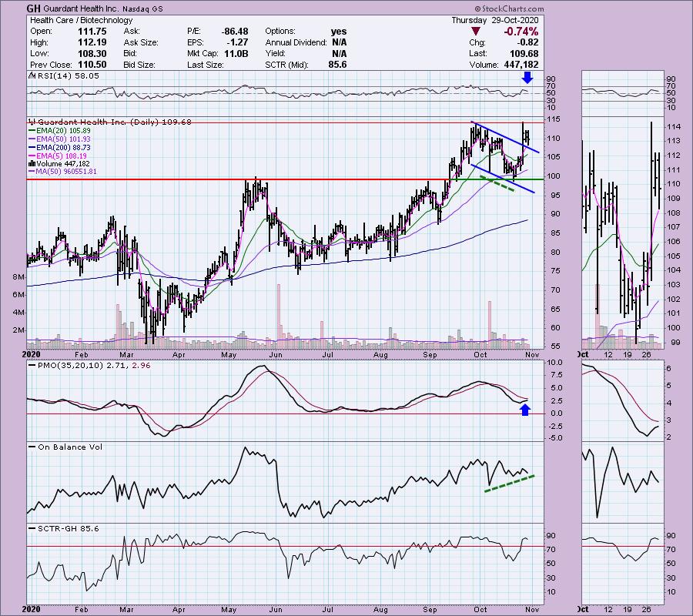Click the 2M volume scale label
693x616 pixels.
(x=18, y=330)
